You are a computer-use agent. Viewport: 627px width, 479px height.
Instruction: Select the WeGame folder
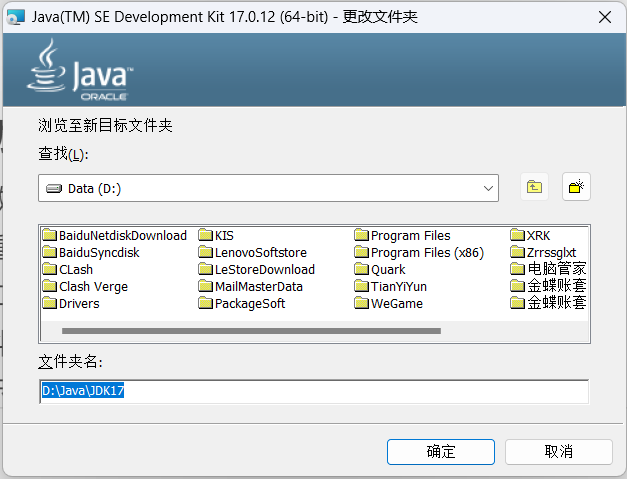coord(389,303)
